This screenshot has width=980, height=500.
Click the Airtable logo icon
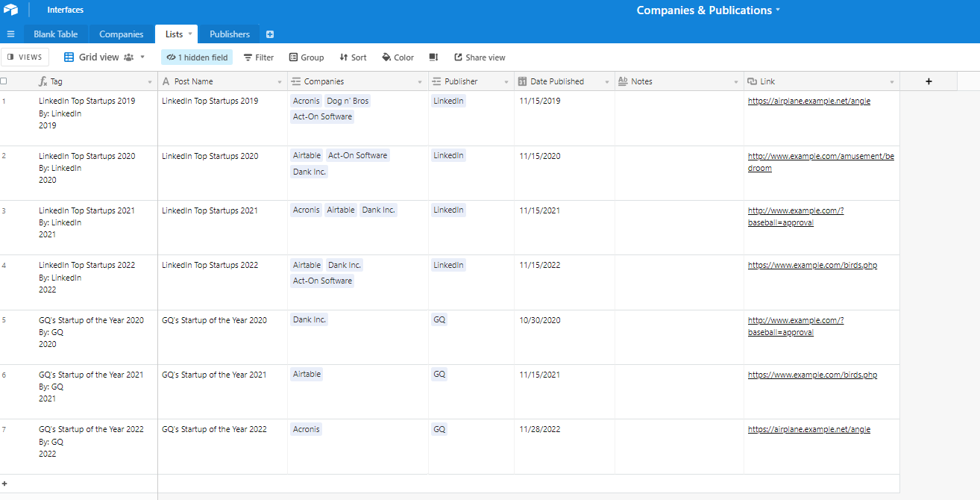(10, 10)
